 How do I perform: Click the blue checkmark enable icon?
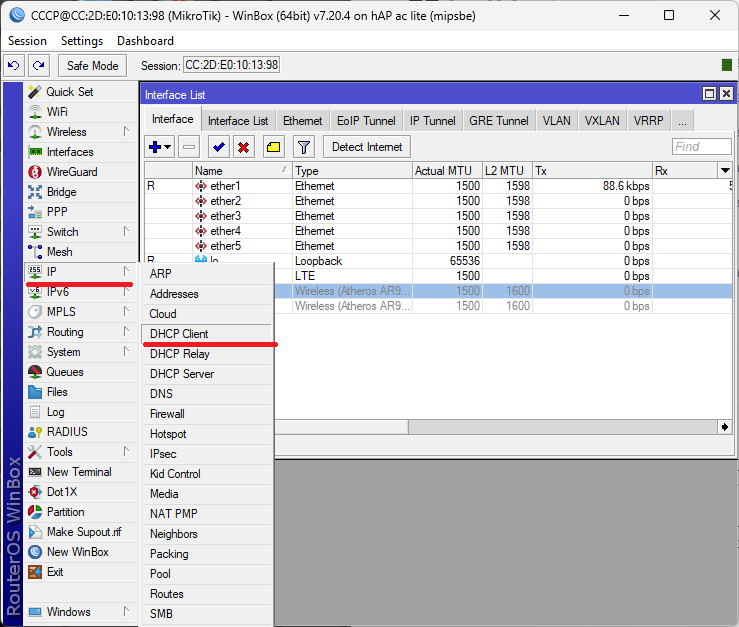pos(218,147)
